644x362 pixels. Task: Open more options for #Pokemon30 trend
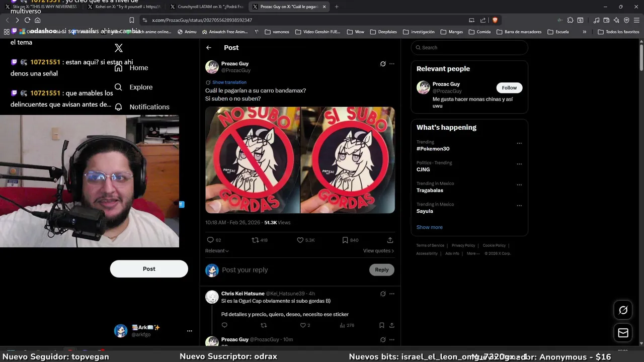(519, 143)
